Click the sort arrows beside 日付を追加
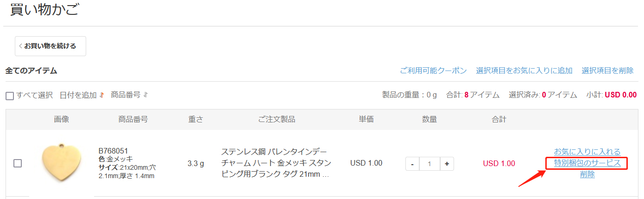The height and width of the screenshot is (199, 644). (101, 95)
